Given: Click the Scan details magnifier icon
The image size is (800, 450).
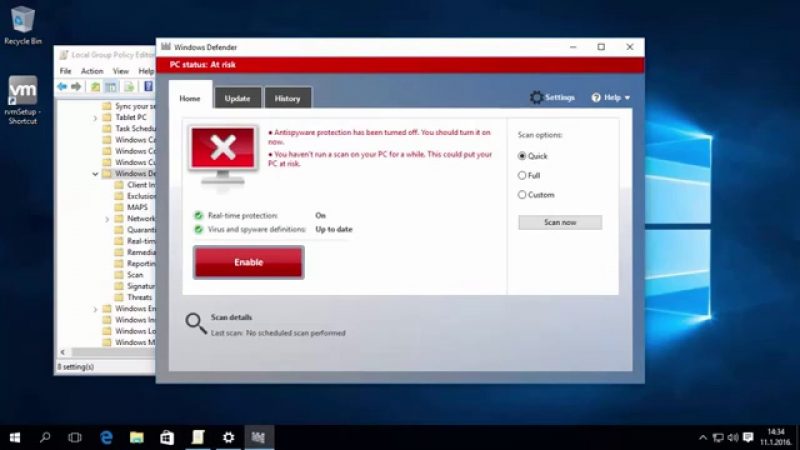Looking at the screenshot, I should pyautogui.click(x=195, y=323).
